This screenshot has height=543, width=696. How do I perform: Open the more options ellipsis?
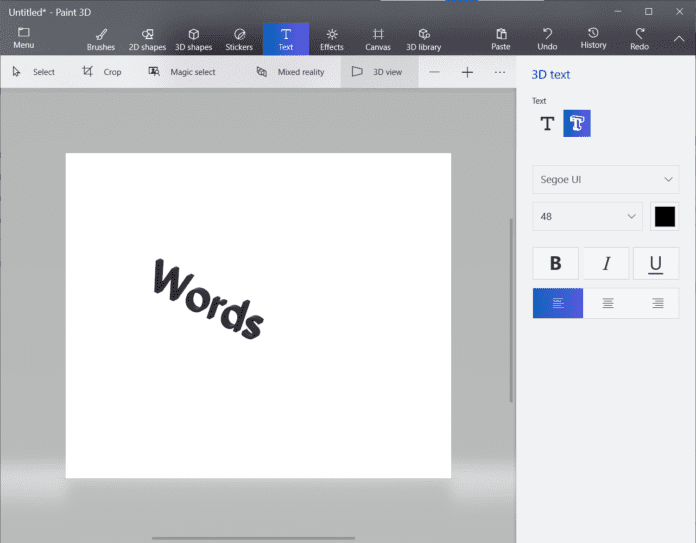pyautogui.click(x=500, y=72)
